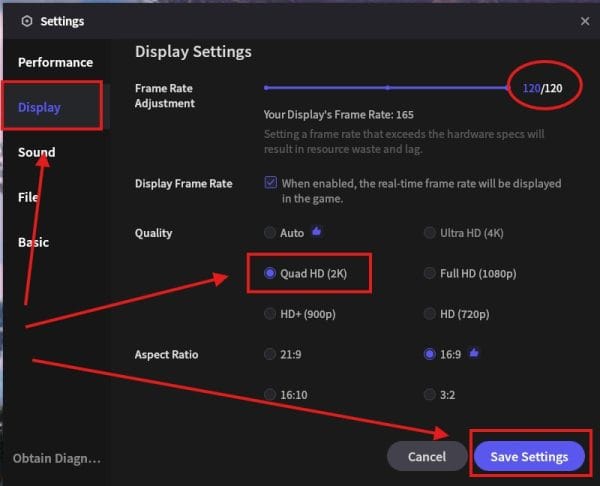The width and height of the screenshot is (600, 486).
Task: Click the Frame Rate slider handle
Action: [510, 88]
